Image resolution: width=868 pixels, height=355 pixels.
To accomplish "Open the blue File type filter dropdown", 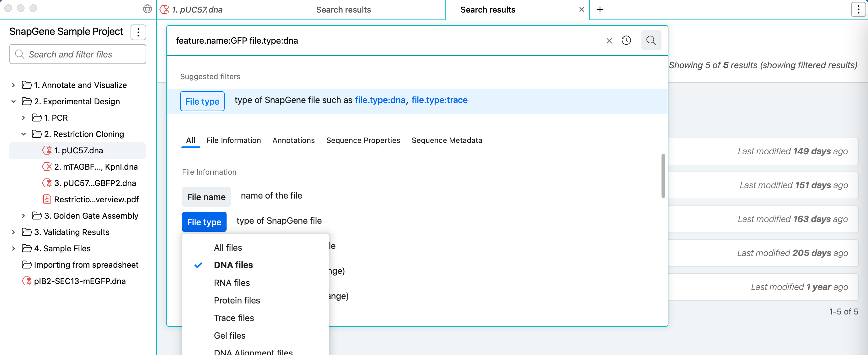I will [x=204, y=222].
